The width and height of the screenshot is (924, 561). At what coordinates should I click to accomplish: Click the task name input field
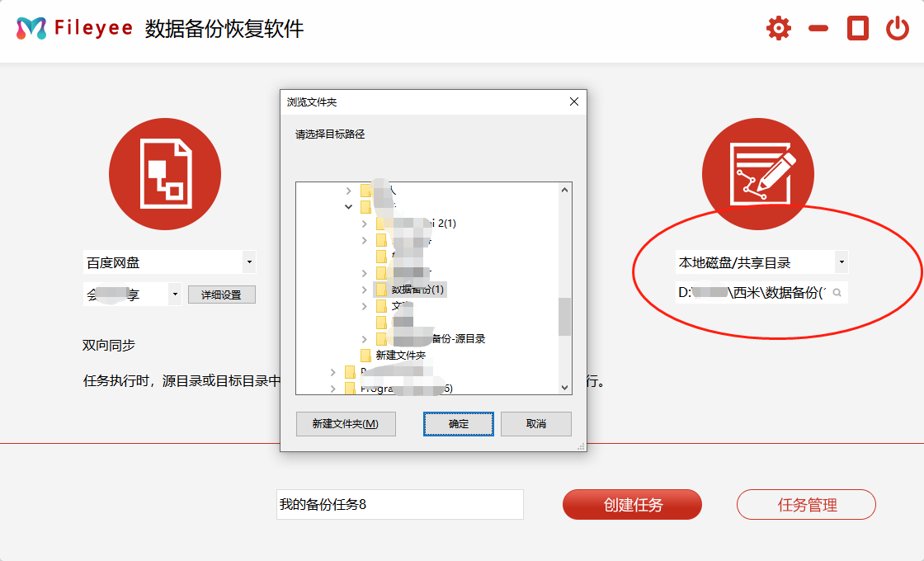tap(399, 505)
